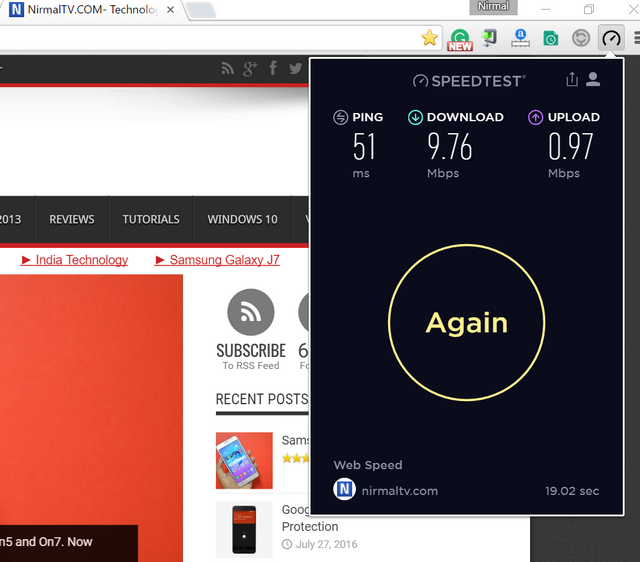Click the 19.02 sec load time
Screen dimensions: 640x562
click(x=572, y=491)
